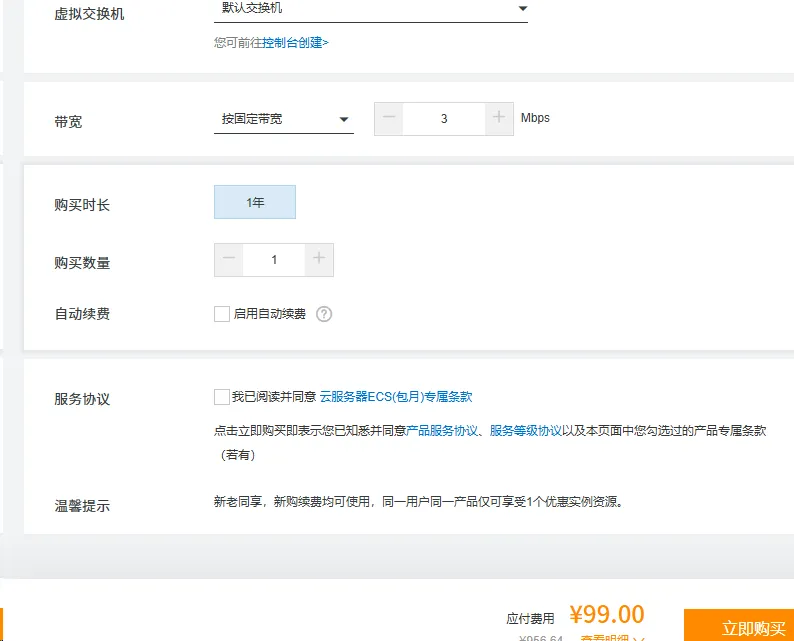Expand the 按固定带宽 bandwidth type dropdown
794x641 pixels.
(284, 119)
